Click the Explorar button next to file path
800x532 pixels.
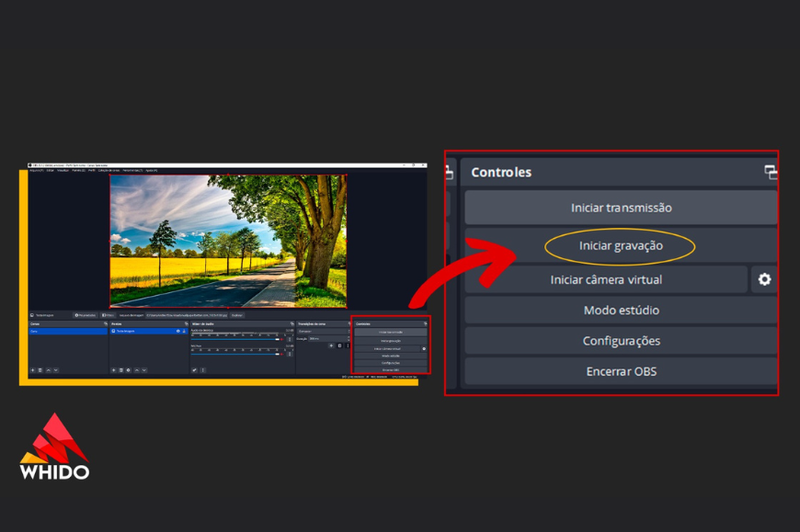[237, 315]
